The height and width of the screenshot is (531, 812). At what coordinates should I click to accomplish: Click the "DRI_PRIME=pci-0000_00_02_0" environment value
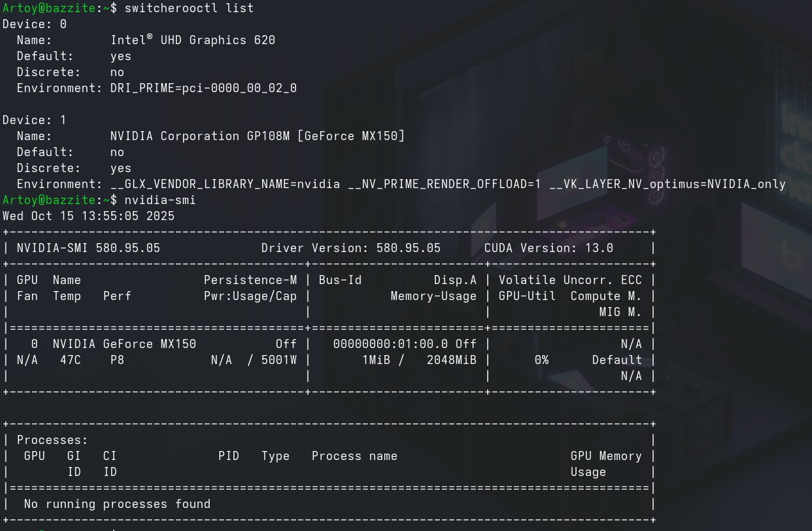(203, 88)
